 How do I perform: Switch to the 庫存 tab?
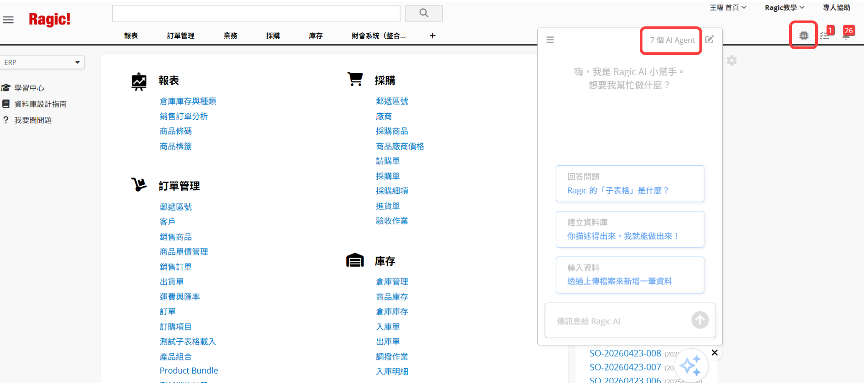315,35
